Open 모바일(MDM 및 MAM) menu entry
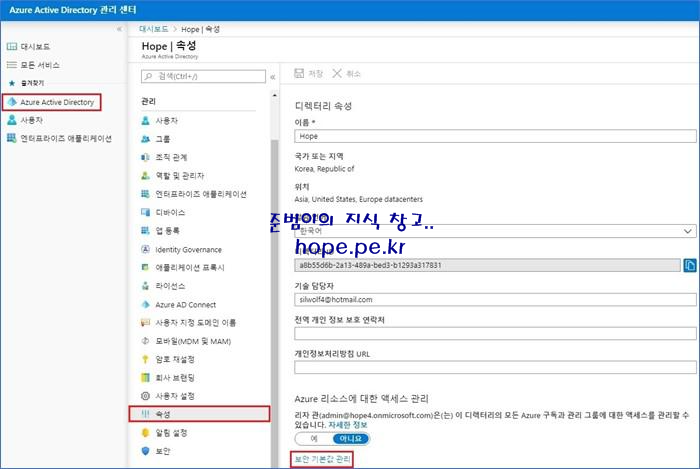Image resolution: width=700 pixels, height=469 pixels. coord(186,341)
